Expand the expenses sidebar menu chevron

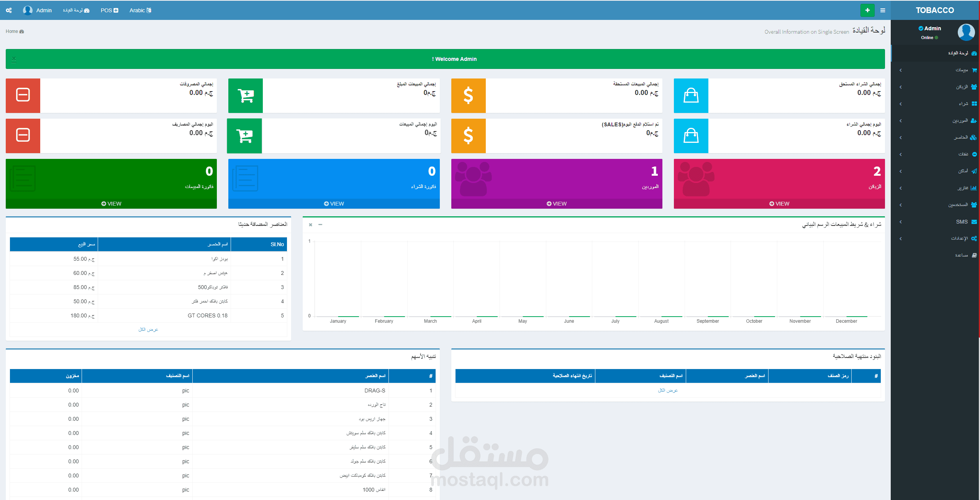[901, 154]
